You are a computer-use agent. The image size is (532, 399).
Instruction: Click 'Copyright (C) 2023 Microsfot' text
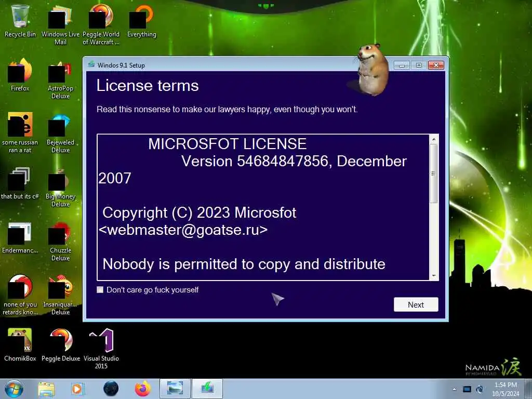(199, 212)
